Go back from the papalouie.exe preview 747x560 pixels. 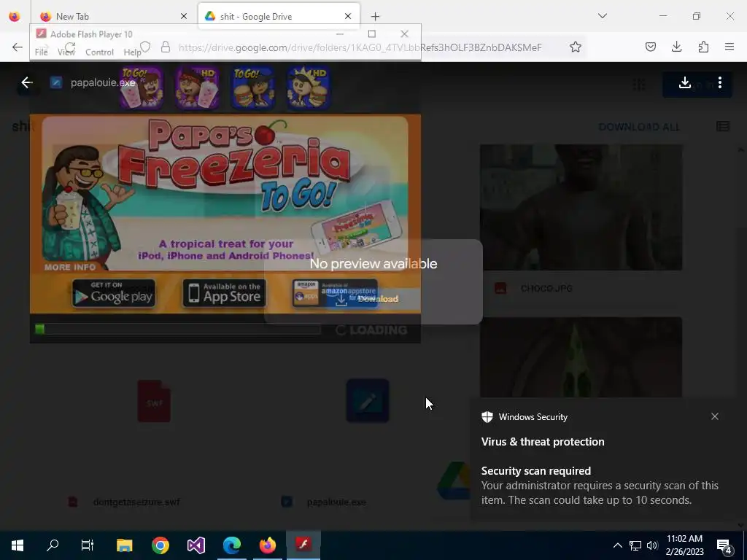[x=27, y=83]
